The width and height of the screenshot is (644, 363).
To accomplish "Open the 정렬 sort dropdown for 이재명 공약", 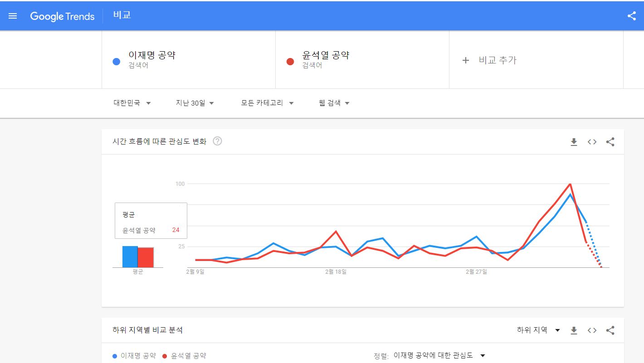I will [x=439, y=356].
